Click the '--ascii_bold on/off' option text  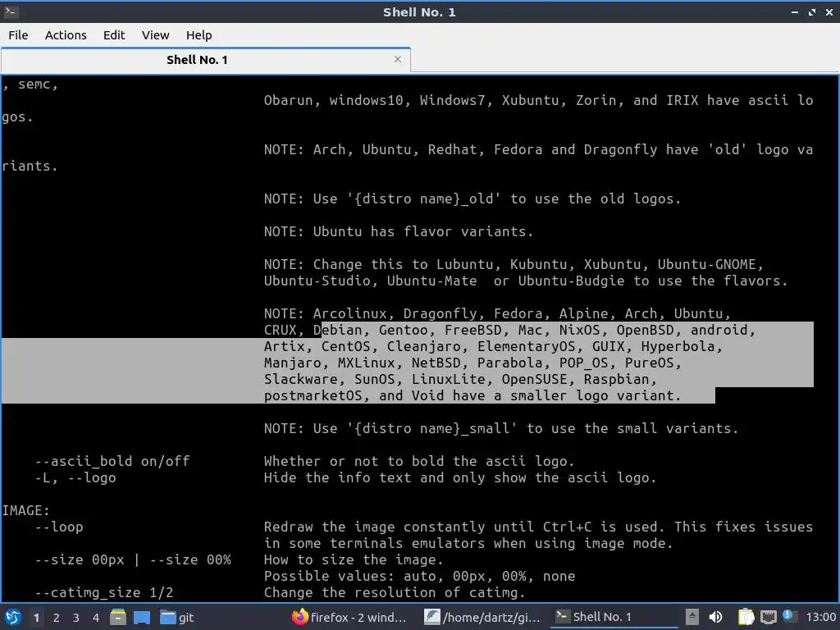pos(112,461)
